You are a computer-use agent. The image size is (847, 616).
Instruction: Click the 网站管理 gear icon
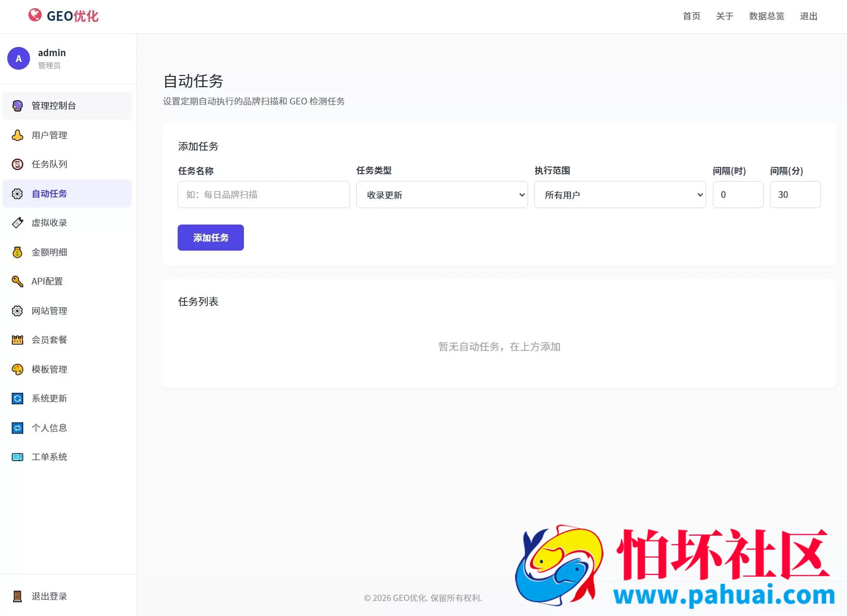[17, 311]
